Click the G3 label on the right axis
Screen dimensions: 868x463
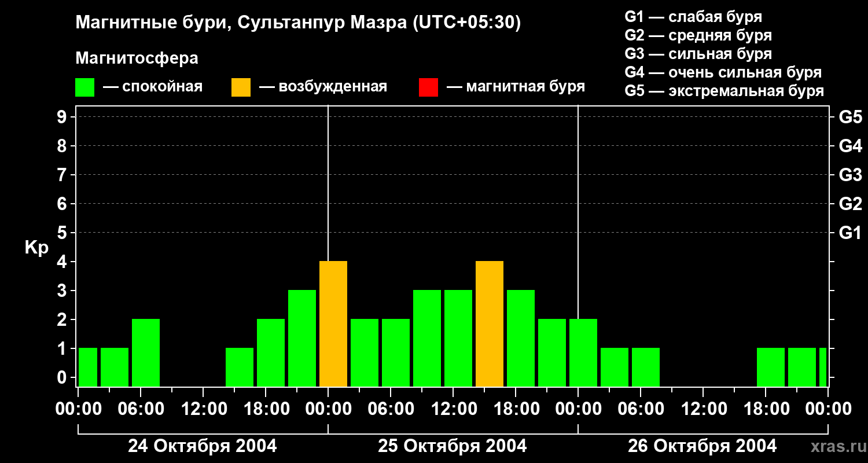point(851,175)
